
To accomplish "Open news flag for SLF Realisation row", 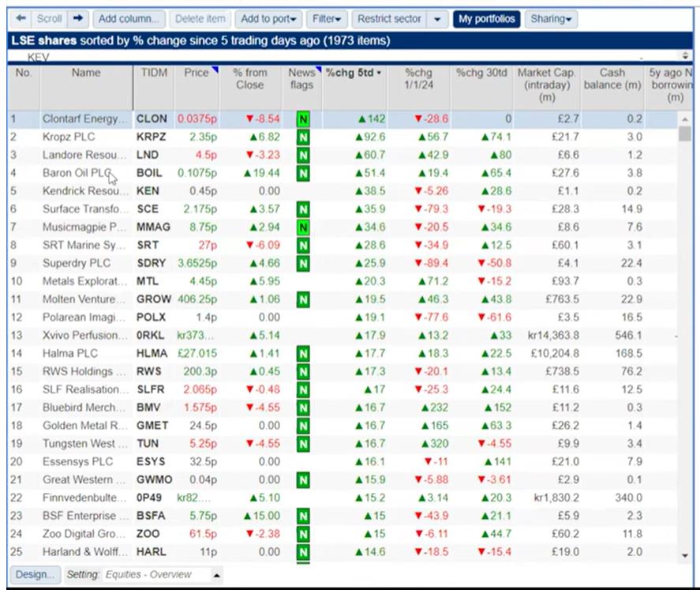I will (303, 390).
